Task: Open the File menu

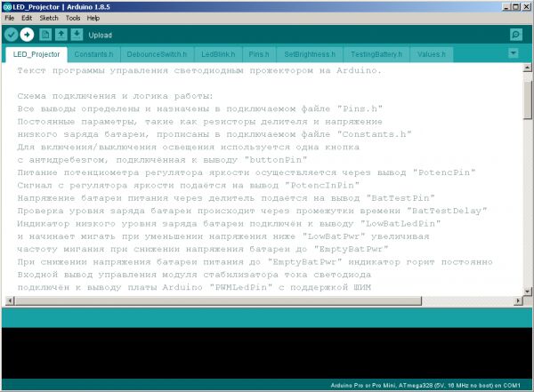Action: [x=10, y=18]
